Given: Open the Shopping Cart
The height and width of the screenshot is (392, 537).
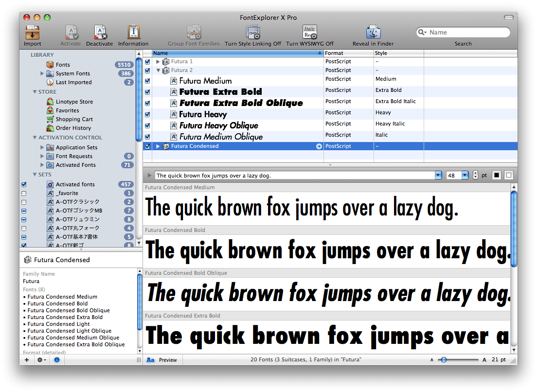Looking at the screenshot, I should click(x=74, y=119).
